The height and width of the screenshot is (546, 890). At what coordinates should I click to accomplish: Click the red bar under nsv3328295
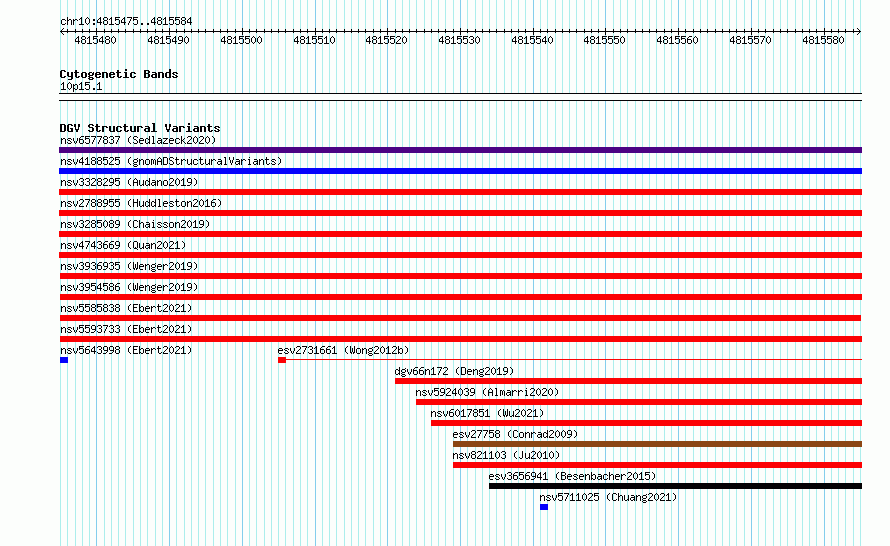pos(460,192)
